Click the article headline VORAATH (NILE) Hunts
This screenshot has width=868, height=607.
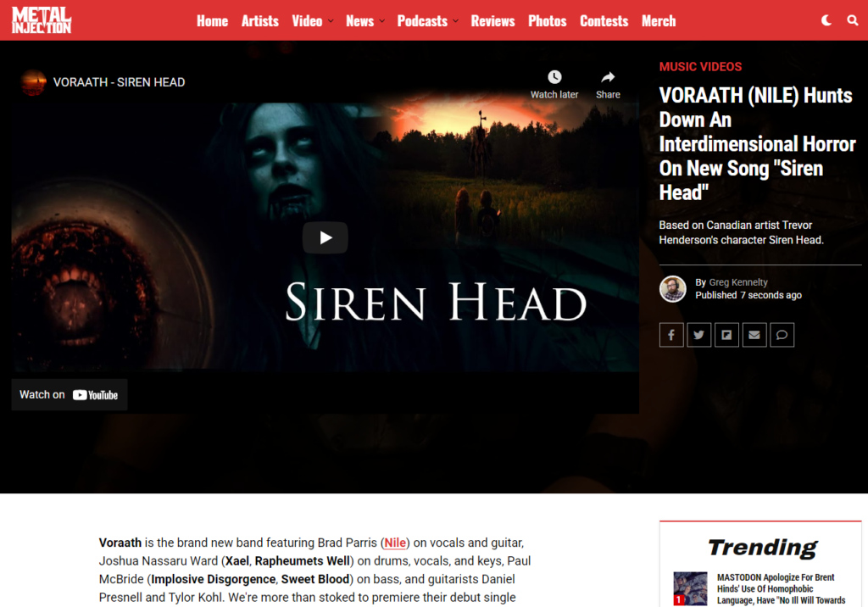[757, 144]
